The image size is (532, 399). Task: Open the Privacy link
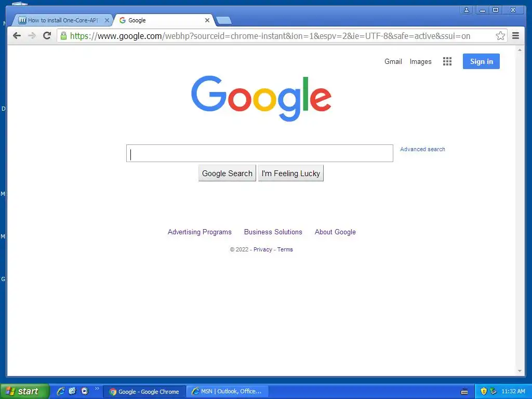tap(262, 249)
